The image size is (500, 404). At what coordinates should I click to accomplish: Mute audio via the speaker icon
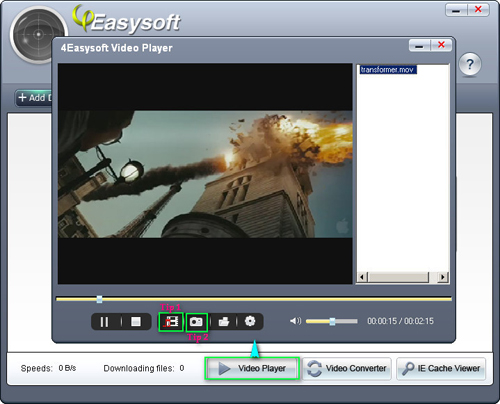[295, 321]
